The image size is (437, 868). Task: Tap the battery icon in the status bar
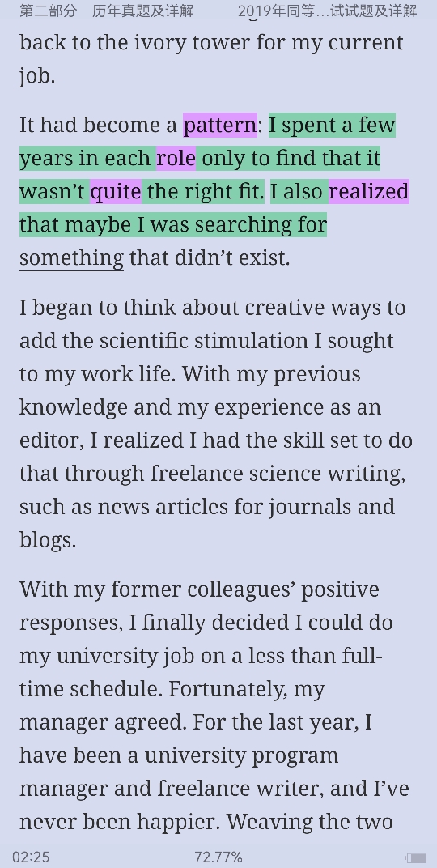pos(416,857)
